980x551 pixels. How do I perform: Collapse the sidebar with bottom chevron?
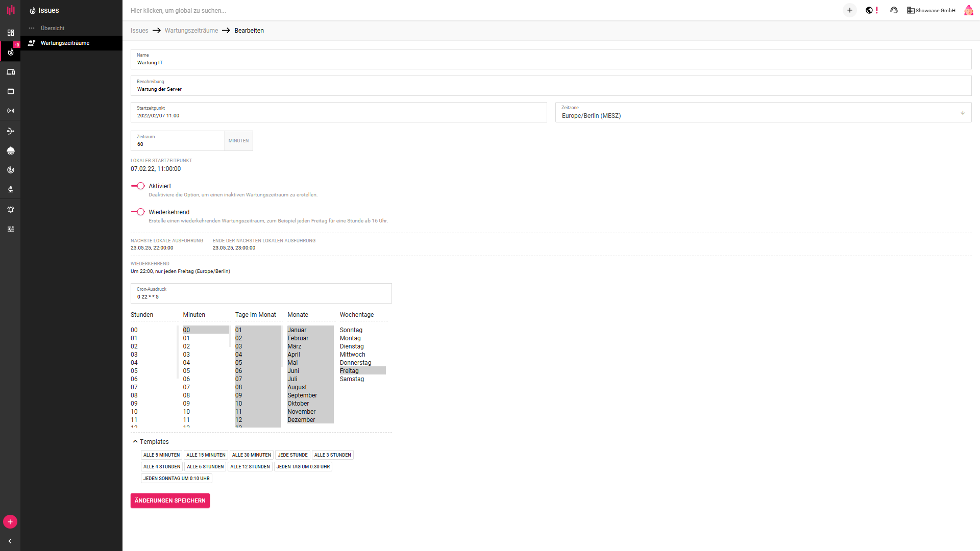pos(10,541)
